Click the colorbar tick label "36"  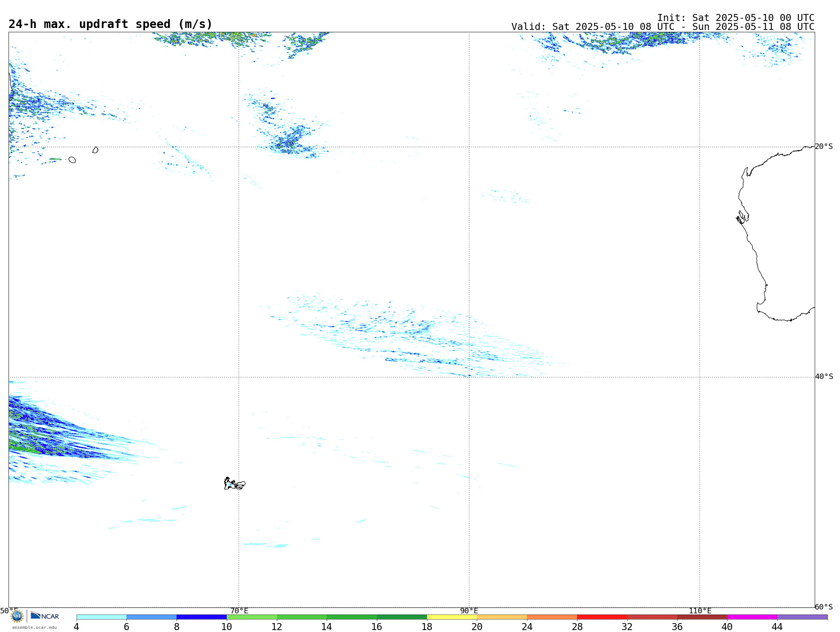point(677,627)
